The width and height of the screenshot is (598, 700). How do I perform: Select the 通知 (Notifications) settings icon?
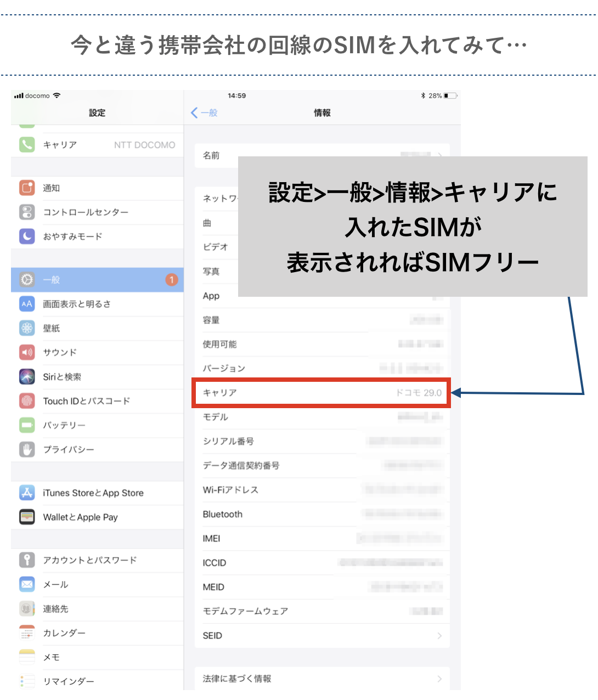pyautogui.click(x=26, y=188)
